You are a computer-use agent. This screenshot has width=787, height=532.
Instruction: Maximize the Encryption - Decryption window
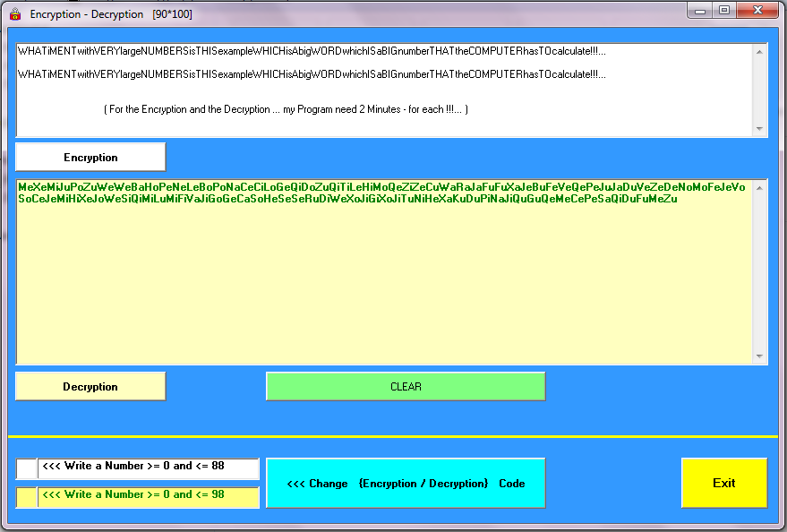[x=723, y=11]
